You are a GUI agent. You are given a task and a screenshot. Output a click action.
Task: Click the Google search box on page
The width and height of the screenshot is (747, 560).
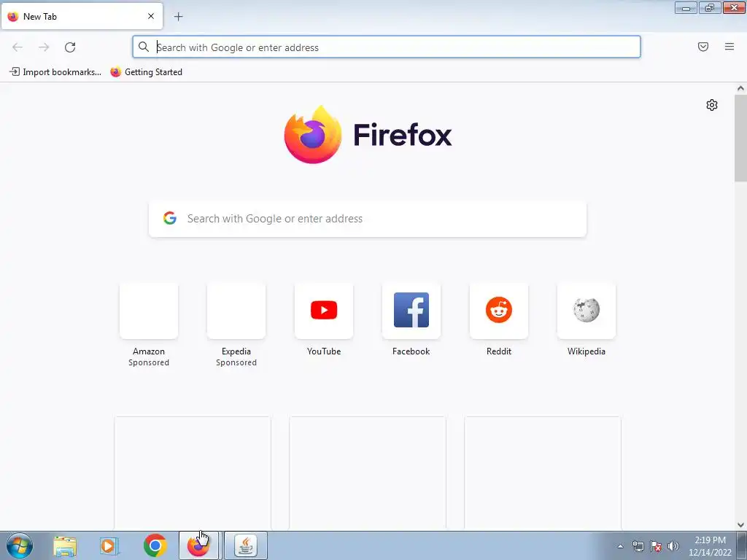[368, 219]
